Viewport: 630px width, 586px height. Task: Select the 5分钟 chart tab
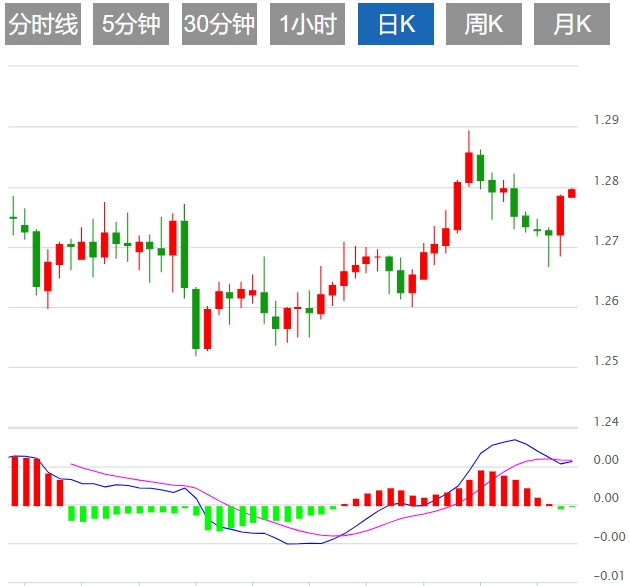(x=131, y=25)
